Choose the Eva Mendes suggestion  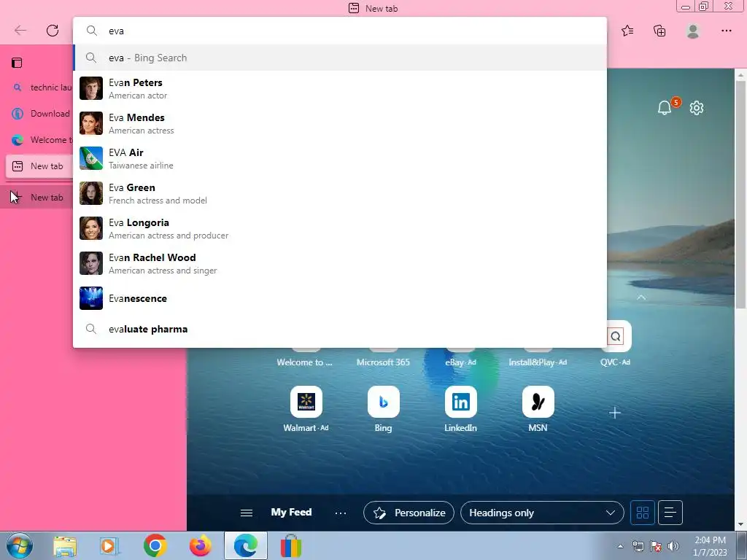point(340,123)
